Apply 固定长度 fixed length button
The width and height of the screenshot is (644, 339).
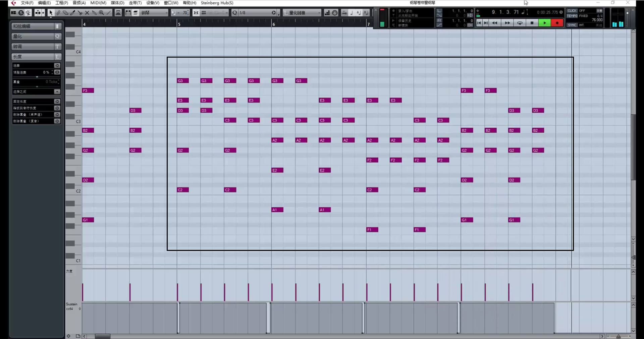[x=57, y=101]
